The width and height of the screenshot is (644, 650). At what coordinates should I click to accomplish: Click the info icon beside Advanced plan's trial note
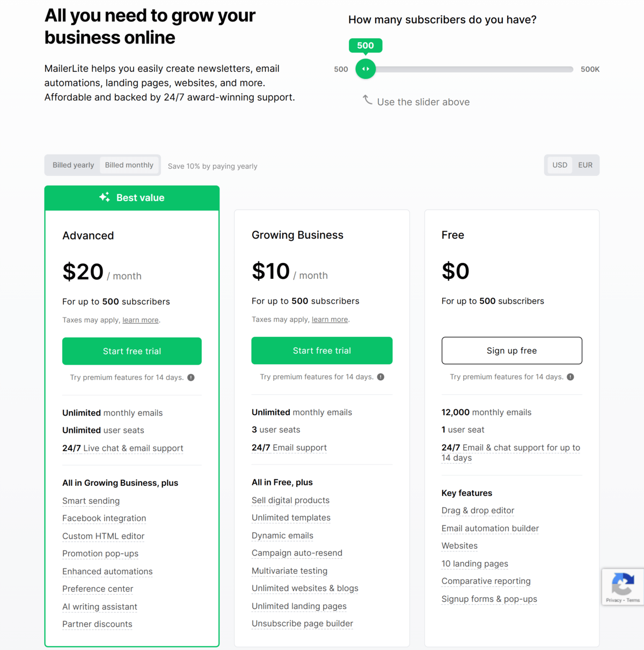coord(191,377)
